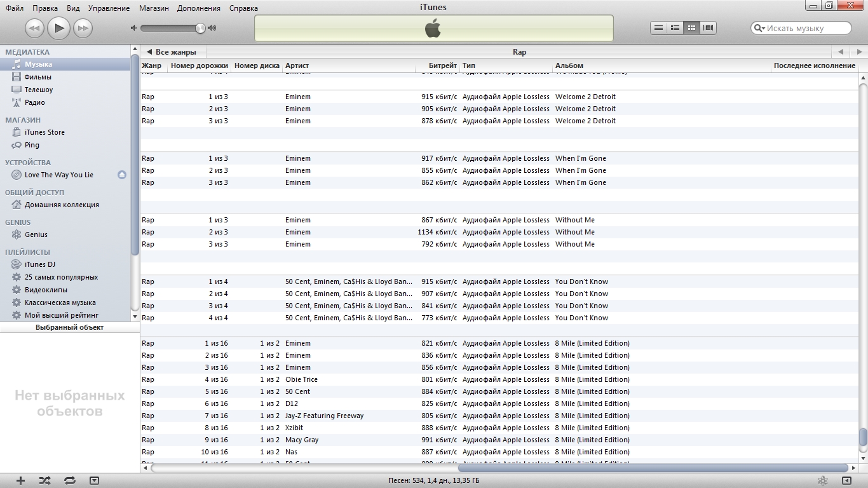This screenshot has height=488, width=868.
Task: Switch to song list view
Action: pos(659,28)
